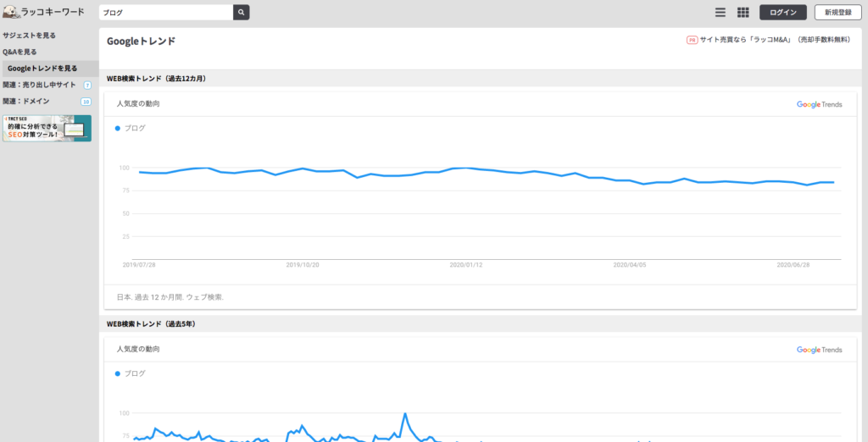Open the list view icon
The height and width of the screenshot is (442, 868).
(x=721, y=13)
